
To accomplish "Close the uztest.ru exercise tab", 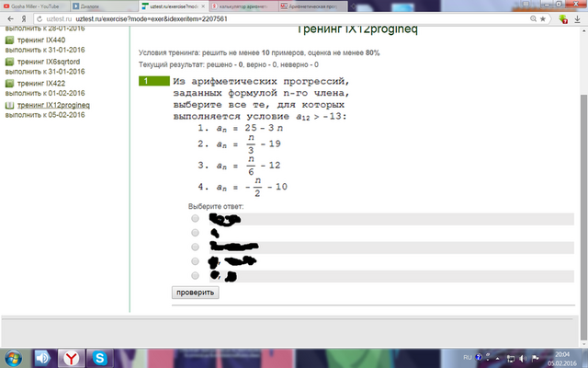I will (203, 6).
